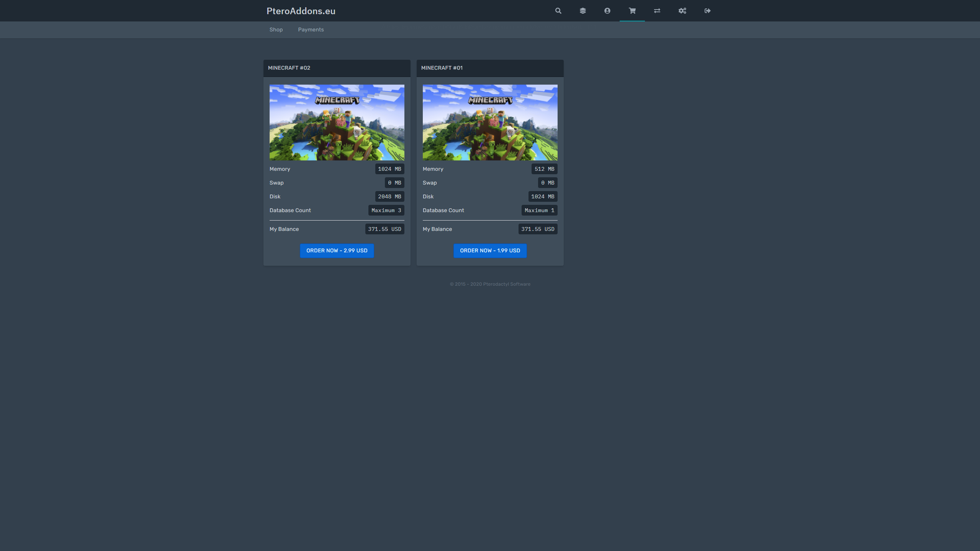Open the user account icon

(x=607, y=11)
